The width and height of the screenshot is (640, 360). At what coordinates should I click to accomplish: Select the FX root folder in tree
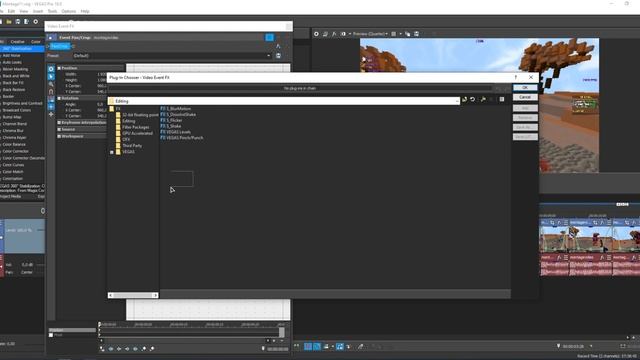(115, 109)
